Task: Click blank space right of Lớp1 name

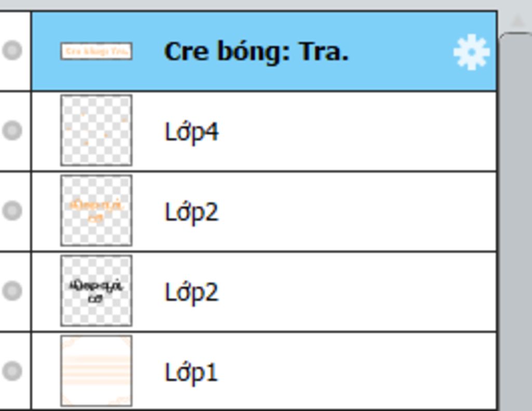Action: click(x=356, y=372)
